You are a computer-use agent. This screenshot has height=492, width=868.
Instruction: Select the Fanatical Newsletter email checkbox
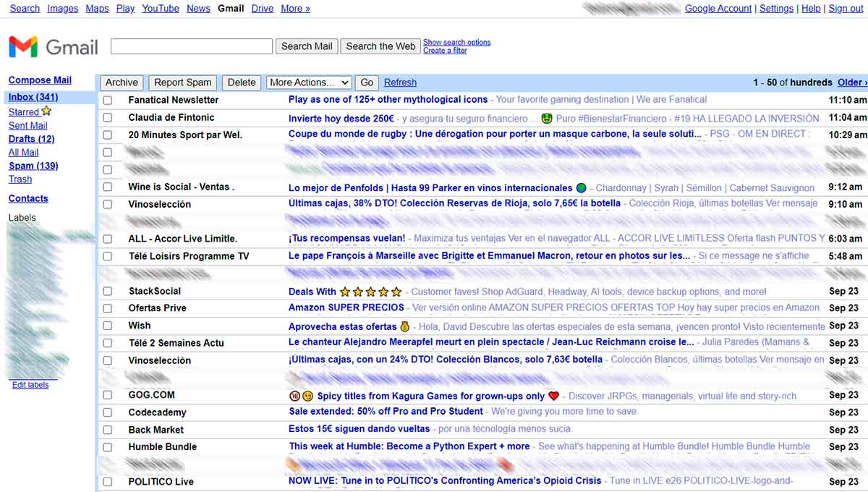click(108, 100)
